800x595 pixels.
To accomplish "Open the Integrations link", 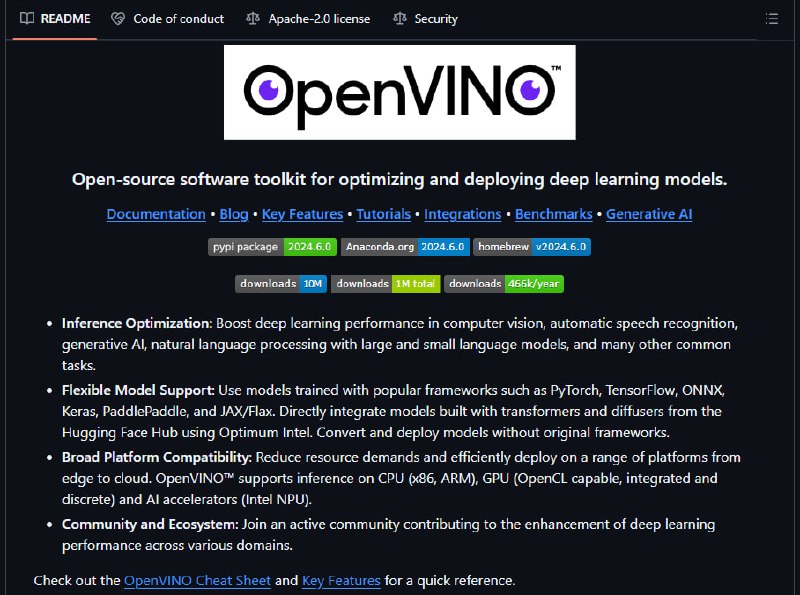I will coord(463,214).
